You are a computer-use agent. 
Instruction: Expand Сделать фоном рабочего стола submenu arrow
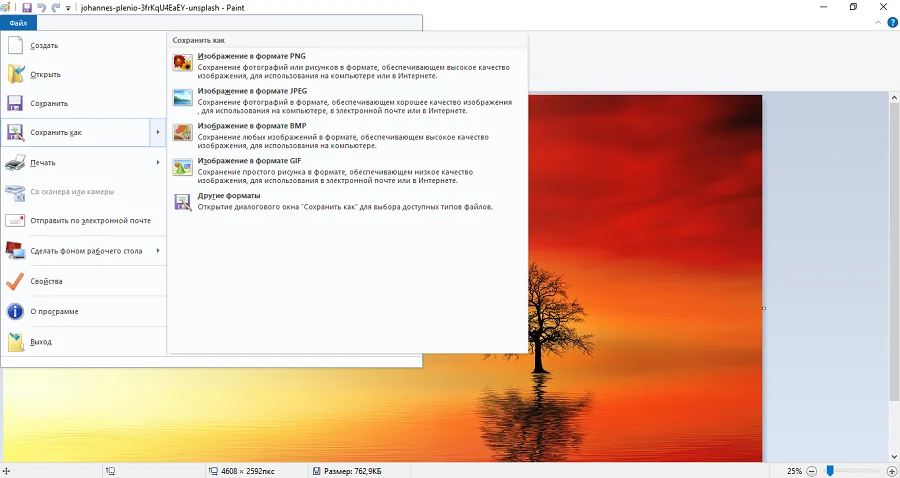point(158,251)
